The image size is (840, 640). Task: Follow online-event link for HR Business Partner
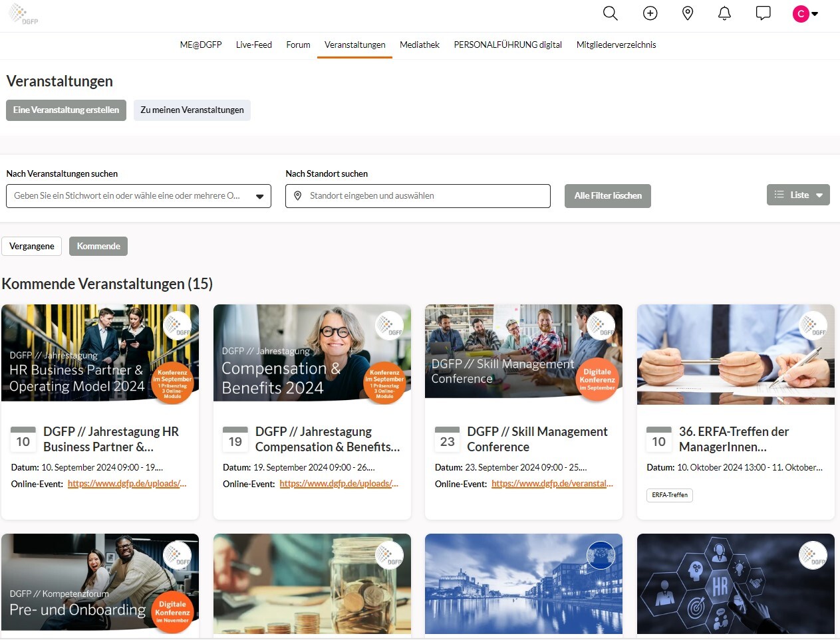127,484
